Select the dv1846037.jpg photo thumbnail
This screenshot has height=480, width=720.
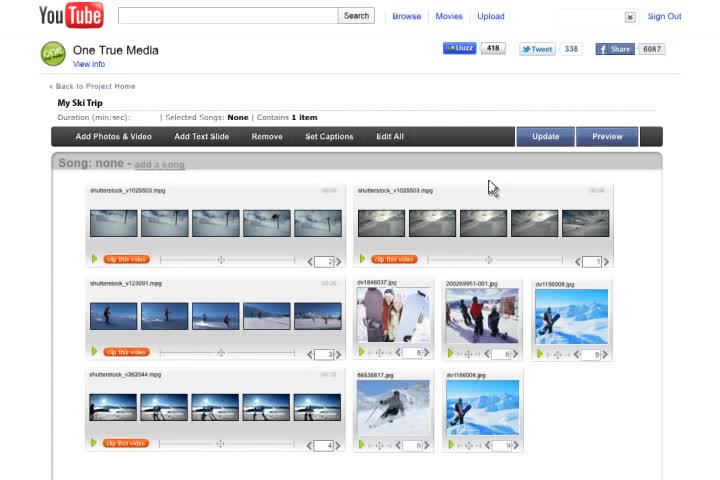pos(394,315)
